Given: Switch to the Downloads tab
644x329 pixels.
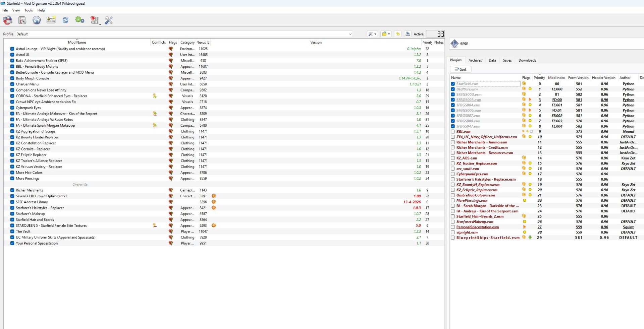Looking at the screenshot, I should pos(527,60).
